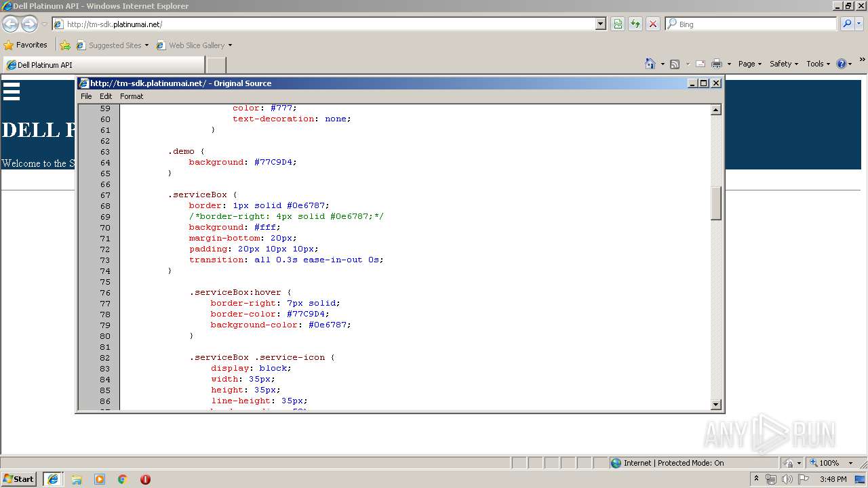This screenshot has height=488, width=868.
Task: Click source viewer scroll down arrow
Action: tap(715, 404)
